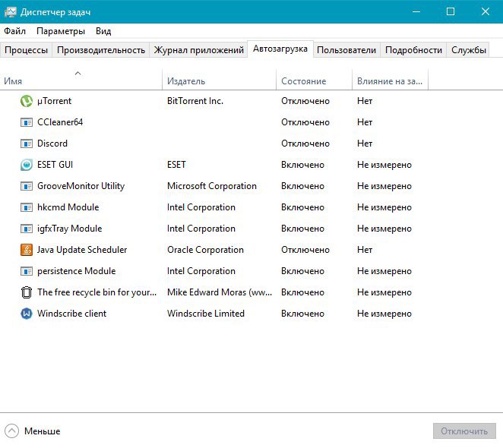Viewport: 503px width, 448px height.
Task: Click Не измерено in the GrooveMonitor row
Action: coord(384,186)
